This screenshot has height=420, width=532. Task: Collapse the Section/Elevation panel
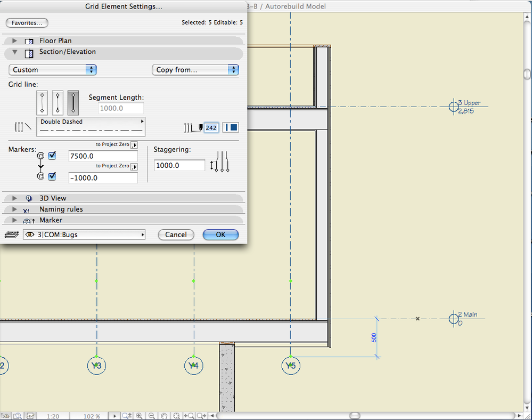click(x=15, y=52)
